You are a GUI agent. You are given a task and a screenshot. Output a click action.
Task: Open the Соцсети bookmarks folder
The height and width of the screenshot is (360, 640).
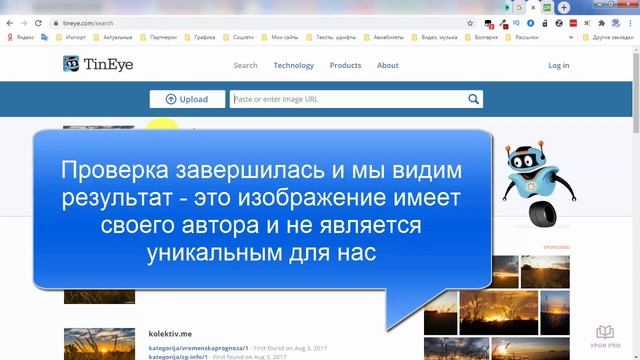pos(239,37)
